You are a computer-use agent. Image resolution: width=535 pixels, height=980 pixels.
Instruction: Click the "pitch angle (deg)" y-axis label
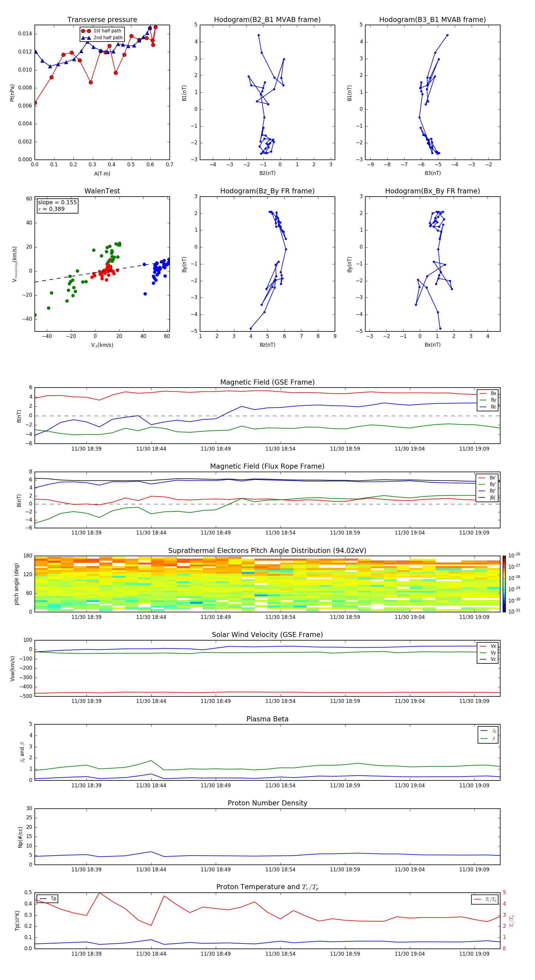pyautogui.click(x=16, y=584)
